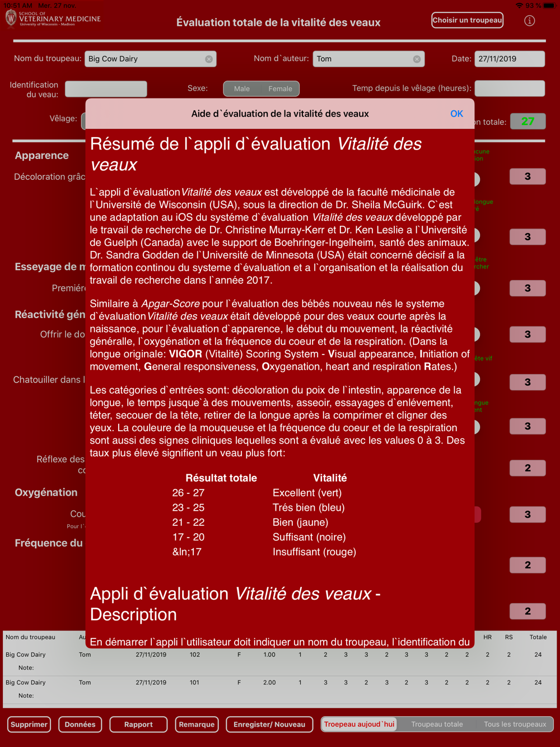Clear the Big Cow Dairy herd name

209,59
